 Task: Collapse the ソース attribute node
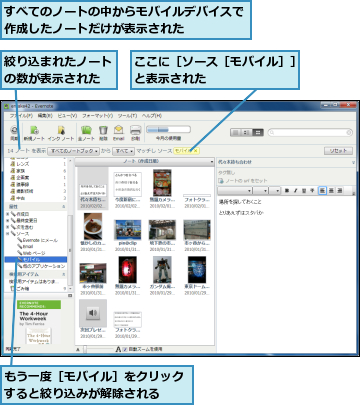[x=7, y=234]
